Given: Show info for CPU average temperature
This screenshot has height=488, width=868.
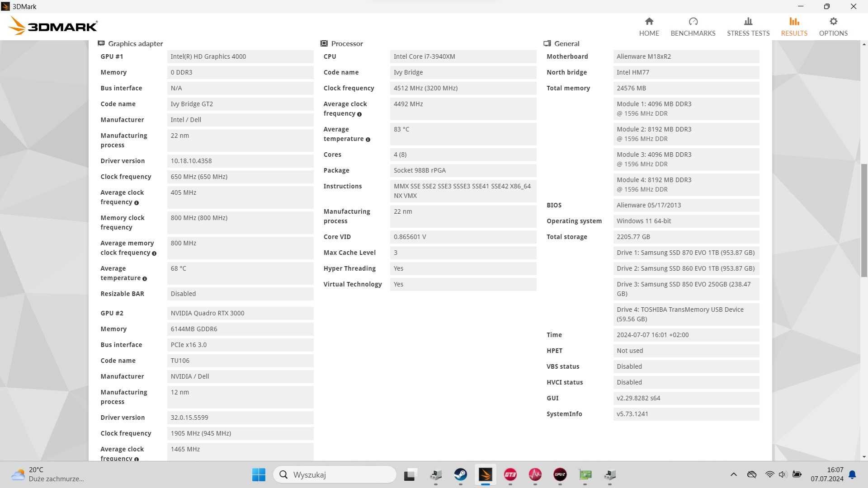Looking at the screenshot, I should coord(368,140).
